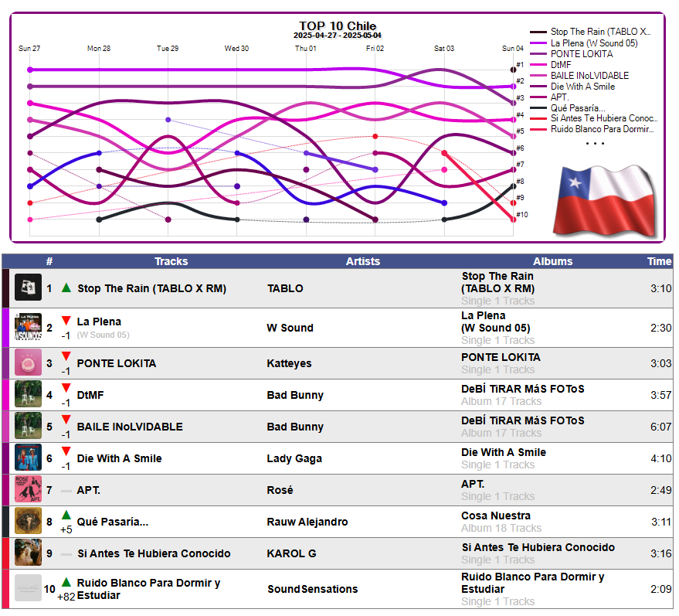This screenshot has height=616, width=679.
Task: Click time value 6:07 for BAILE INoLVIDABLE
Action: 660,427
